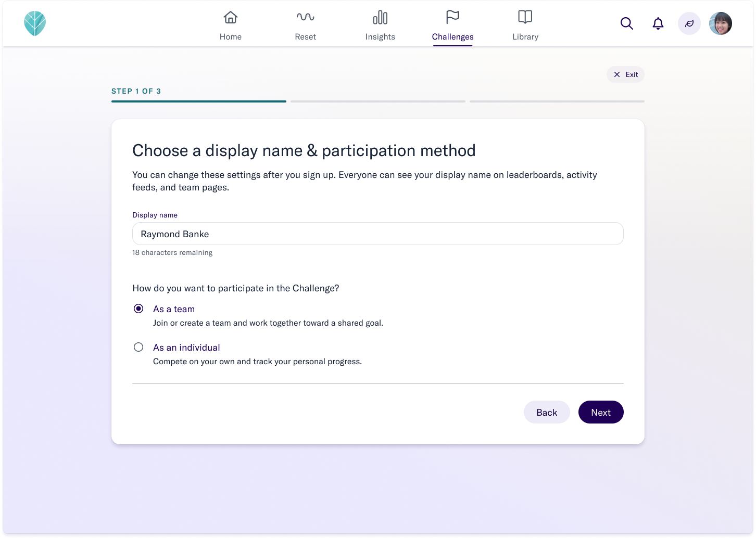Exit the challenge signup wizard
The image size is (756, 539).
coord(625,74)
